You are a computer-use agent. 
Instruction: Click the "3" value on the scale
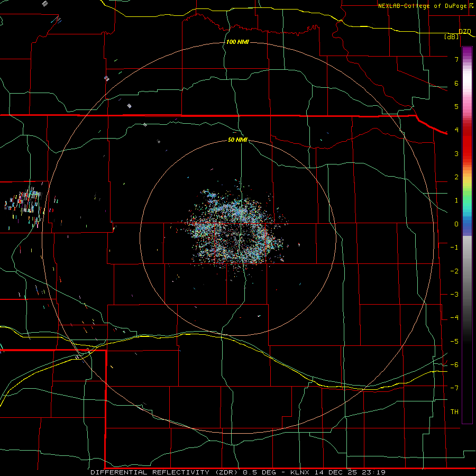(456, 153)
